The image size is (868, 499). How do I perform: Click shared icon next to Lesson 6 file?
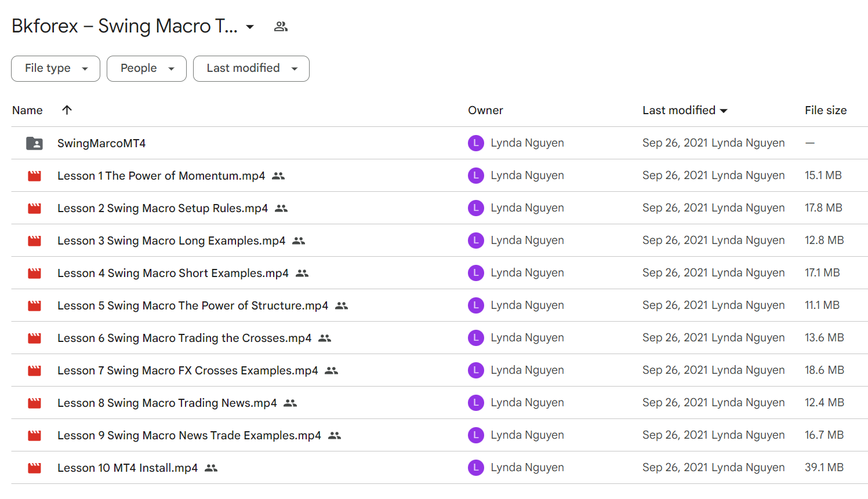pyautogui.click(x=325, y=338)
